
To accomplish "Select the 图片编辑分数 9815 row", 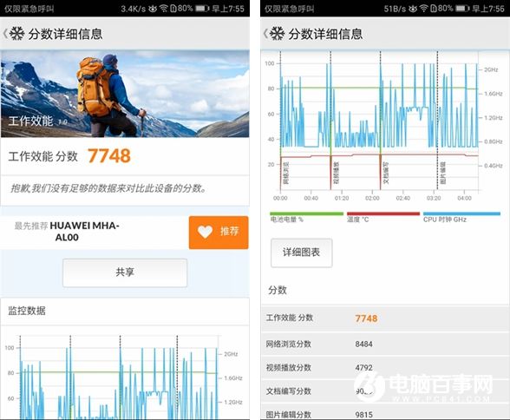I will click(x=385, y=413).
